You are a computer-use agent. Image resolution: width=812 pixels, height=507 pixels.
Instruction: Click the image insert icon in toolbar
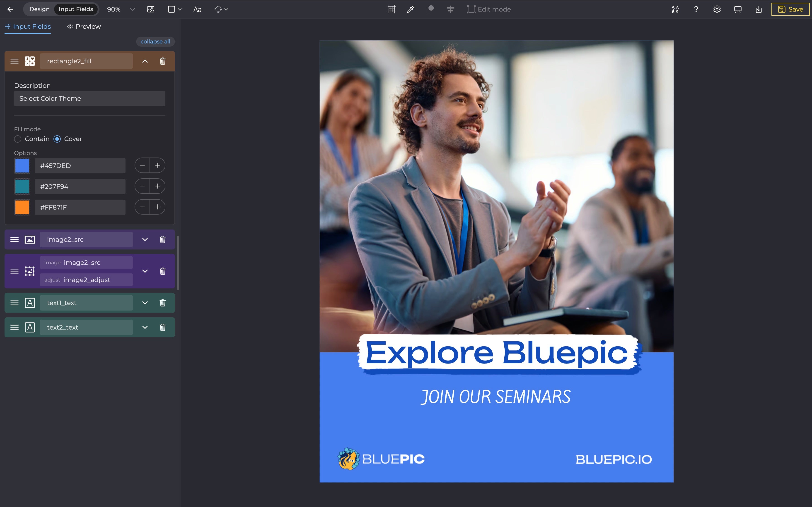click(151, 9)
